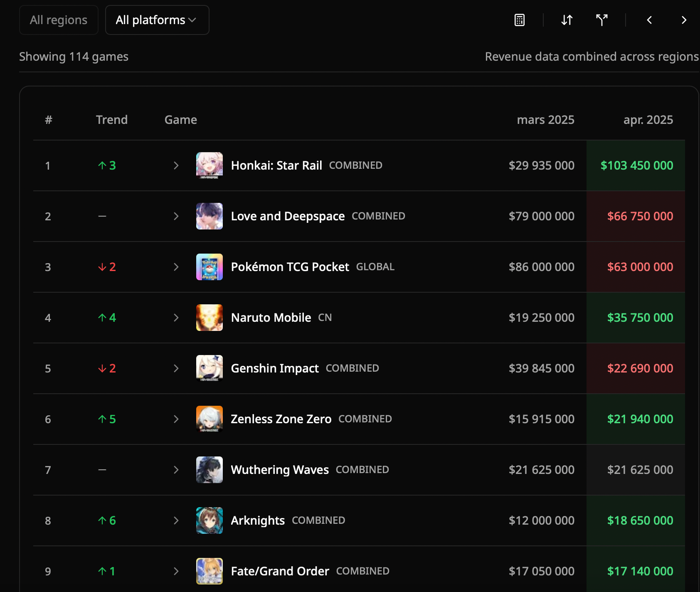Click the apr. 2025 column header
Viewport: 700px width, 592px height.
648,120
